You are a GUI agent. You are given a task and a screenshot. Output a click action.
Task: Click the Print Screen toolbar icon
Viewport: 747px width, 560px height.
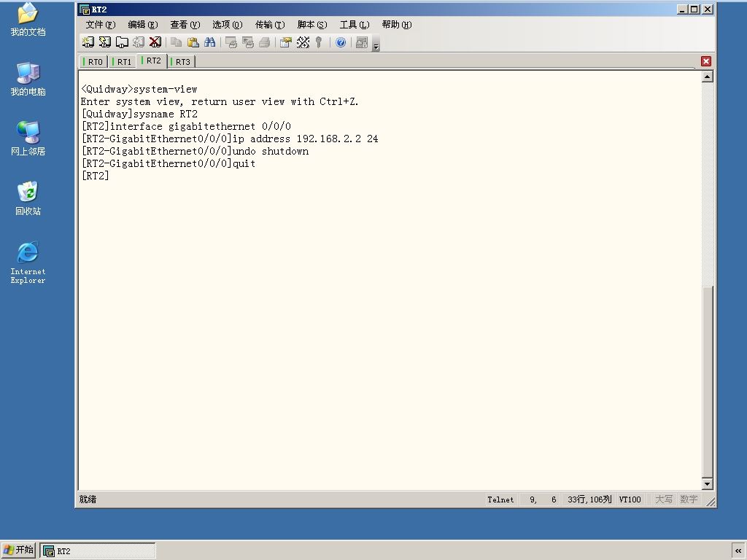231,42
